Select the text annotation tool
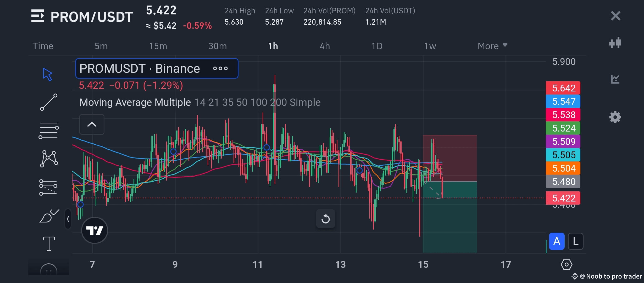The image size is (644, 283). coord(48,243)
